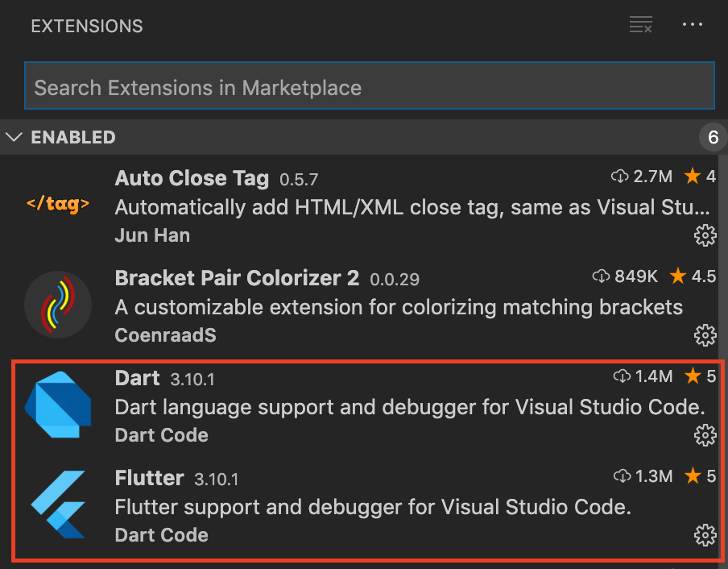Clear extensions search results icon

[x=641, y=25]
